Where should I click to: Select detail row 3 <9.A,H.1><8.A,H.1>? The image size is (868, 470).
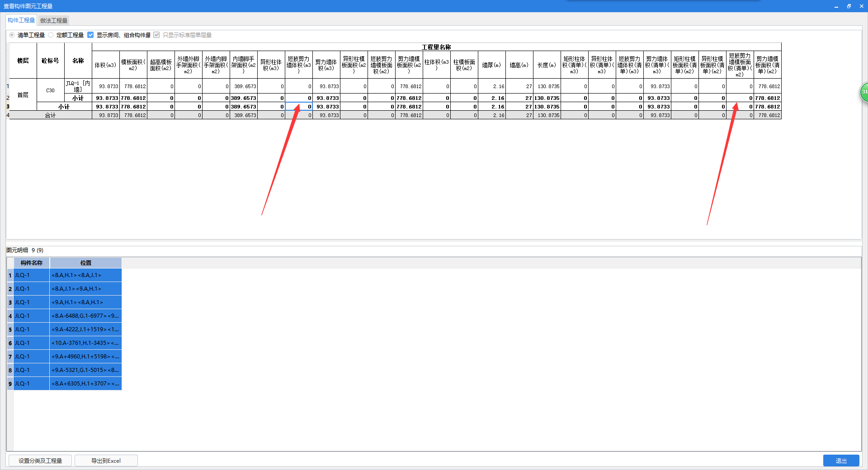(x=67, y=302)
